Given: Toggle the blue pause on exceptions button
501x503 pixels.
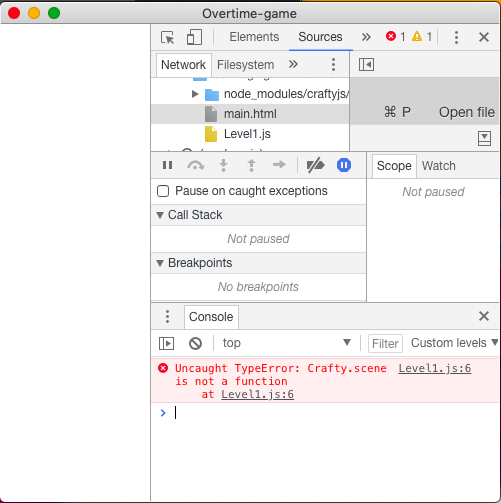Looking at the screenshot, I should coord(344,165).
